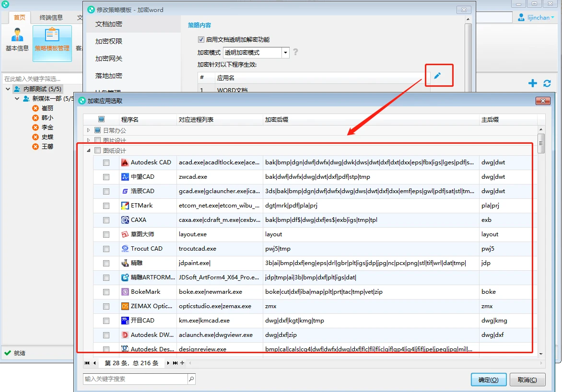Click the 中望CAD program icon
This screenshot has width=562, height=392.
point(125,177)
